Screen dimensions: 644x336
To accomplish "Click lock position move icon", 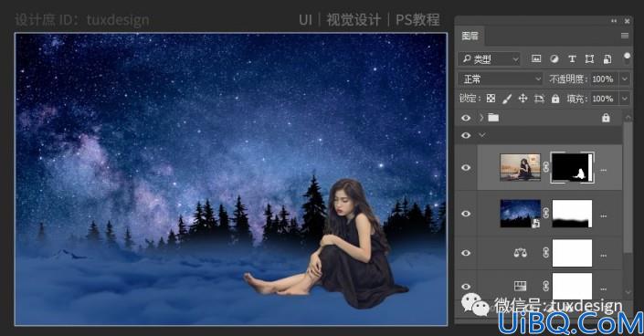I will 523,99.
